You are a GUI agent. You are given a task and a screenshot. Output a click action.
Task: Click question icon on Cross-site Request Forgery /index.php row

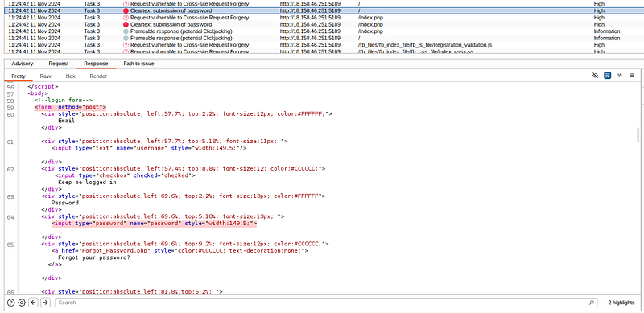click(x=126, y=18)
